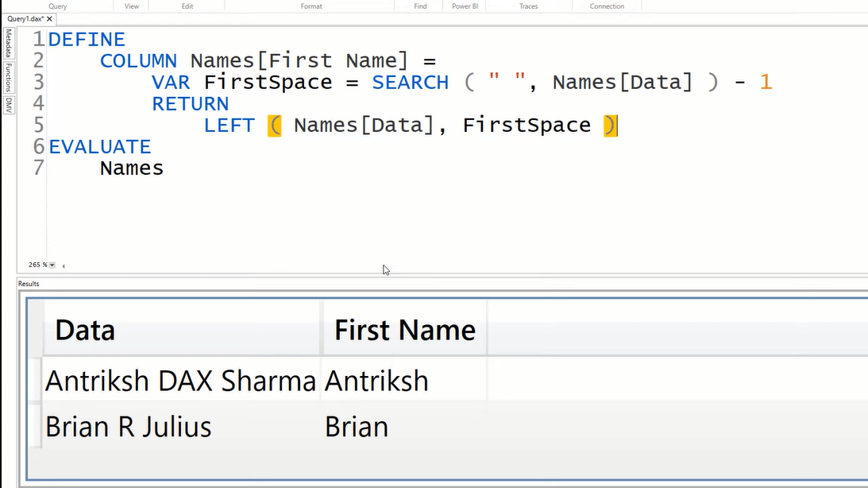
Task: Click the RETURN keyword on line 4
Action: [191, 104]
